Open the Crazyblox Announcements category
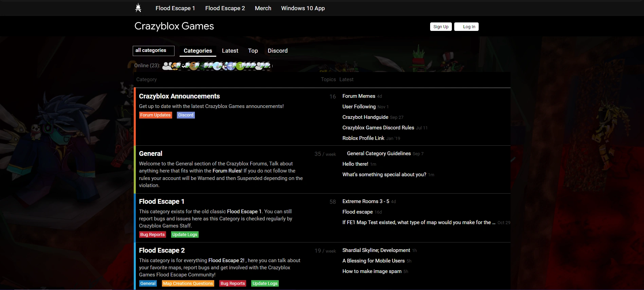 [179, 96]
